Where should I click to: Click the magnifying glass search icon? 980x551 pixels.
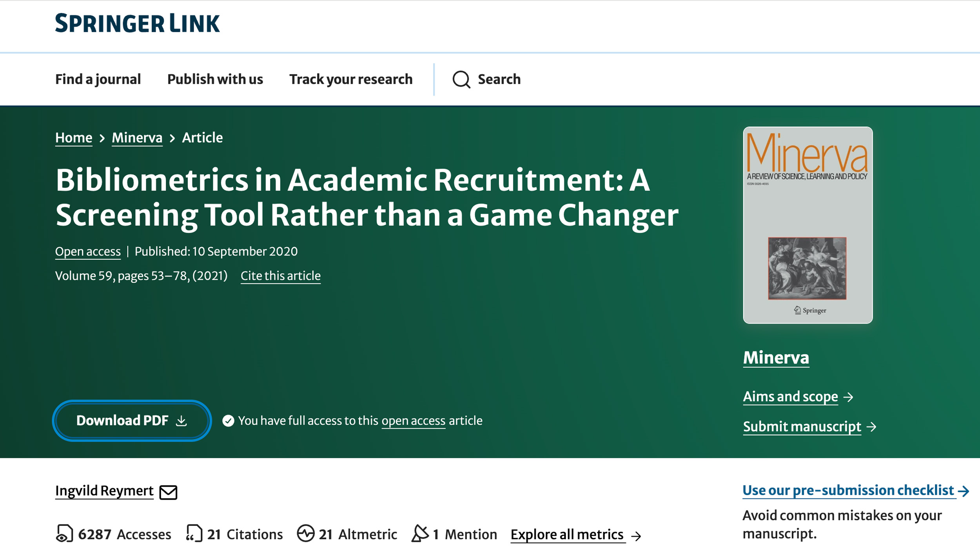tap(461, 79)
